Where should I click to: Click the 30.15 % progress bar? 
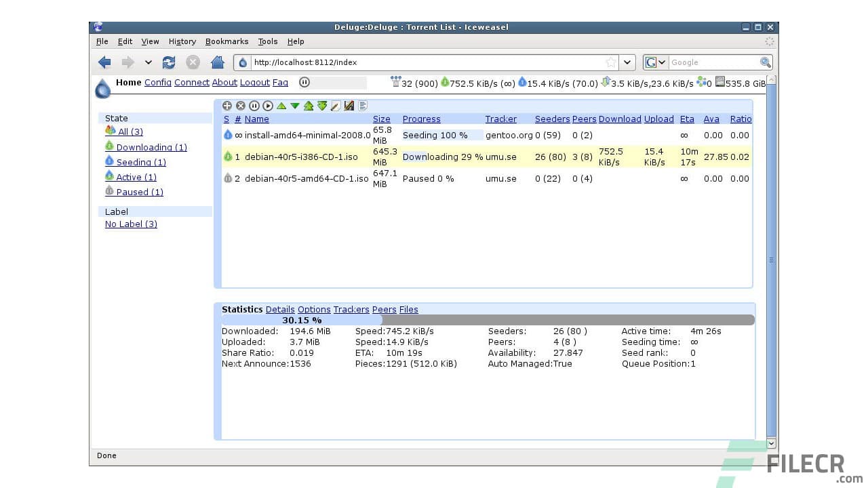(x=302, y=319)
